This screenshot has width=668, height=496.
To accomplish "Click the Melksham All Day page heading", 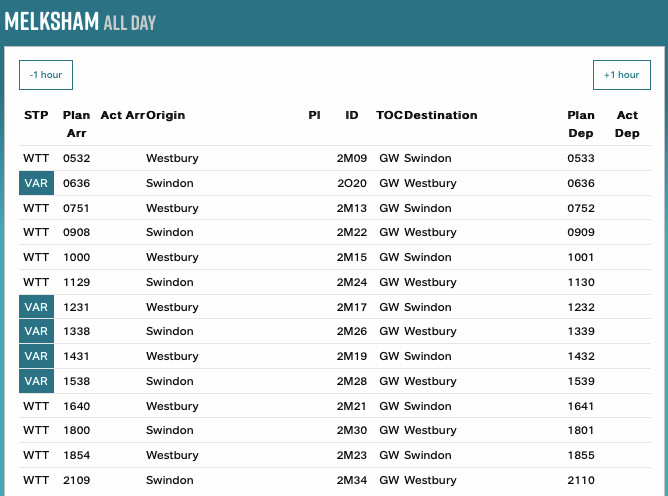I will tap(81, 21).
